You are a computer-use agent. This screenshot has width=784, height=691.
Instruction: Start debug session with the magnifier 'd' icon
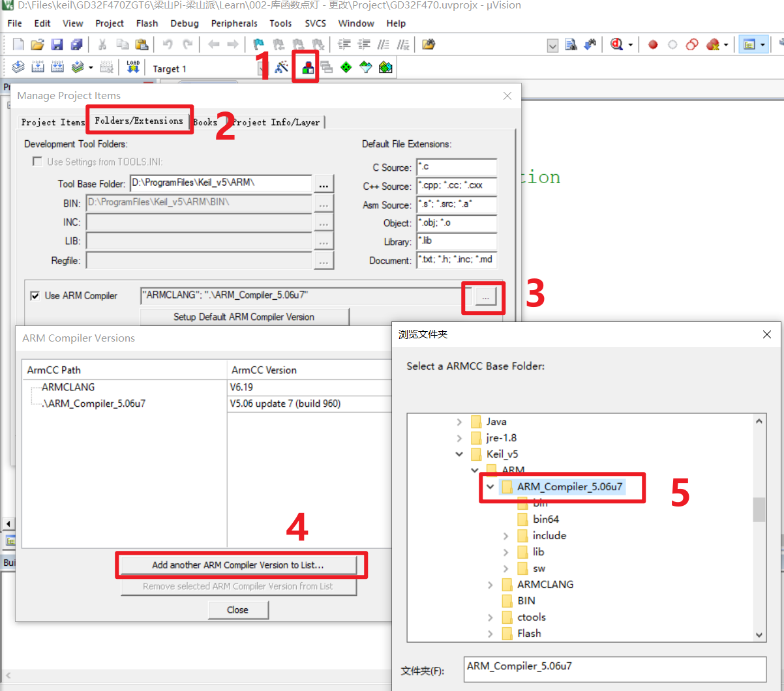[616, 44]
